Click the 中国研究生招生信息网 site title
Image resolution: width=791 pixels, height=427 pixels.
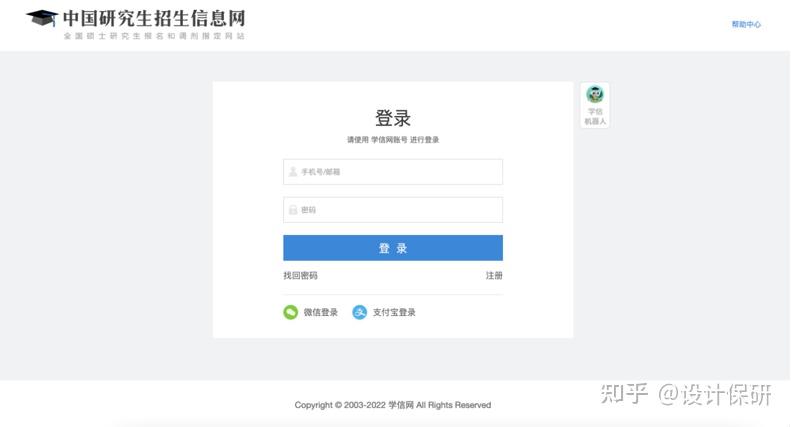(x=153, y=18)
